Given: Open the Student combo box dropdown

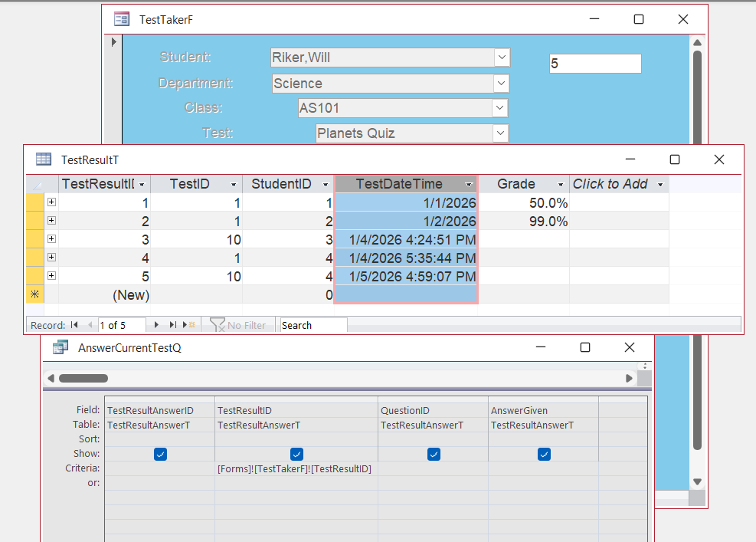Looking at the screenshot, I should point(502,57).
